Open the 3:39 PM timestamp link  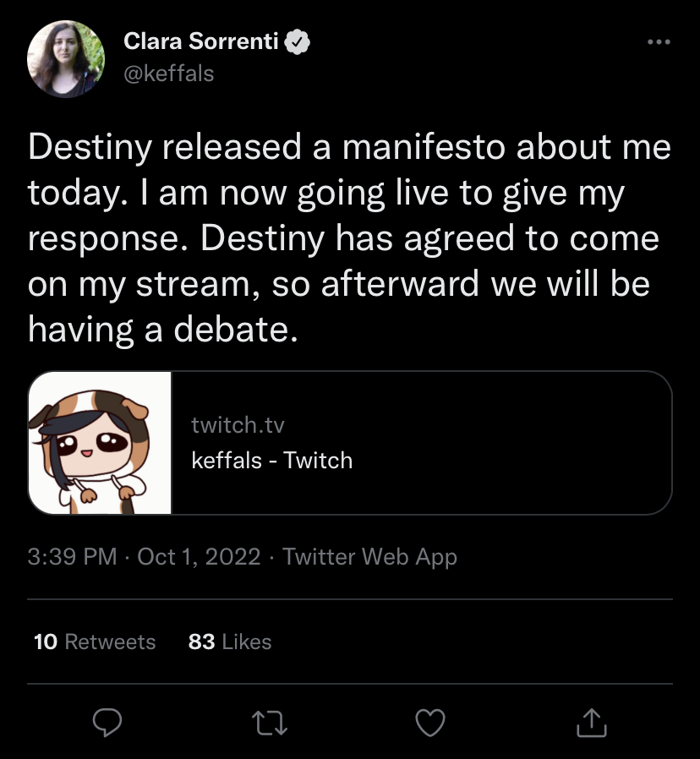click(x=72, y=556)
